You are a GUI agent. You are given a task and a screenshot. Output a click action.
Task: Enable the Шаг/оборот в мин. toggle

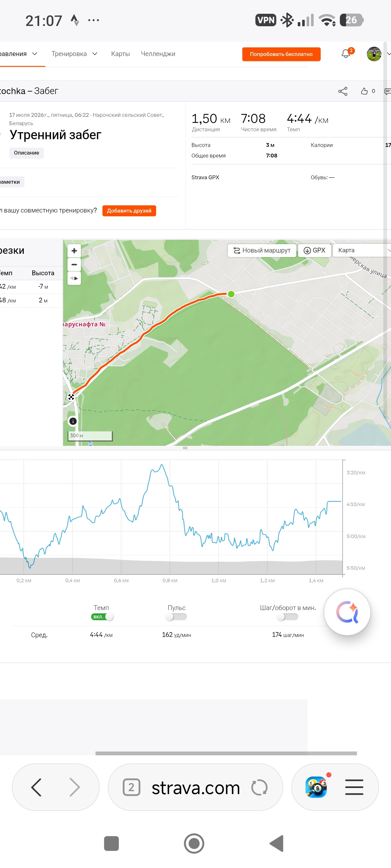287,617
